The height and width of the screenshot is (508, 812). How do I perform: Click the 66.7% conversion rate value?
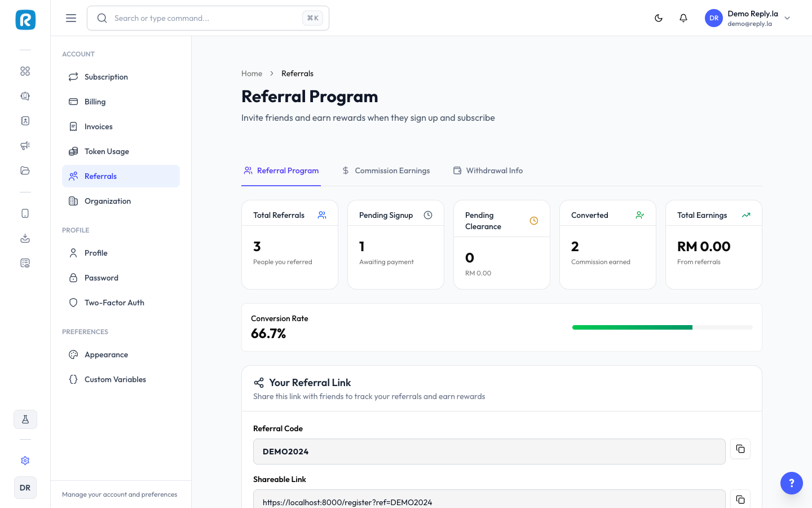tap(268, 334)
